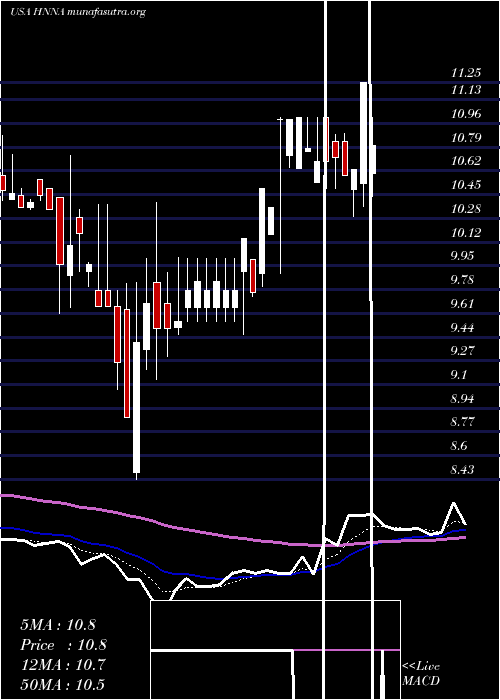The width and height of the screenshot is (500, 700).
Task: Click the 9.1 price axis label
Action: (459, 375)
